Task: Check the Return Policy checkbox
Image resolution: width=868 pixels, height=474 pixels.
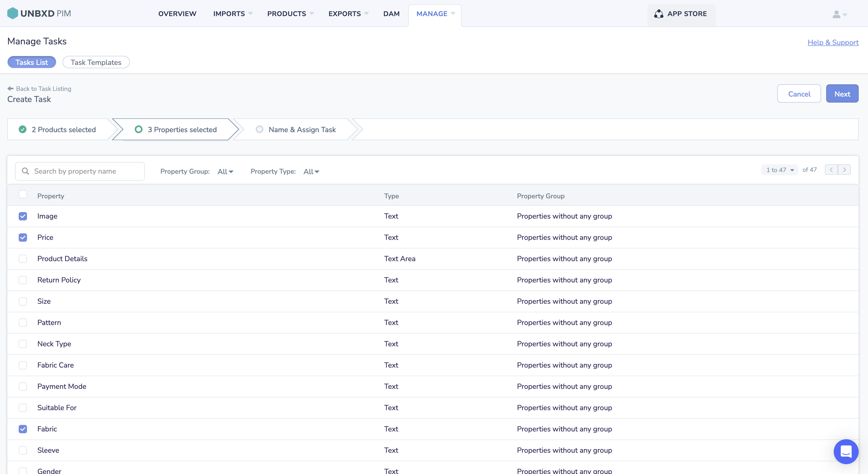Action: (x=23, y=280)
